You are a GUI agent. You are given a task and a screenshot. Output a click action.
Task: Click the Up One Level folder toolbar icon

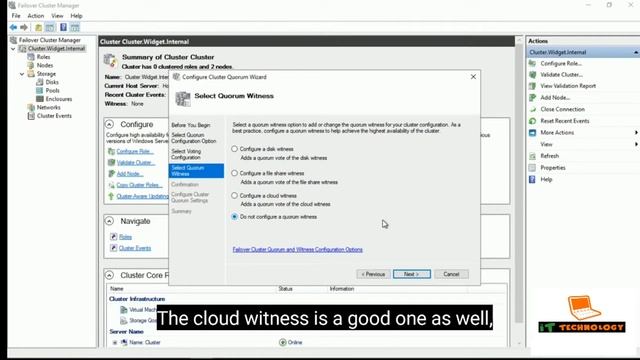click(38, 27)
